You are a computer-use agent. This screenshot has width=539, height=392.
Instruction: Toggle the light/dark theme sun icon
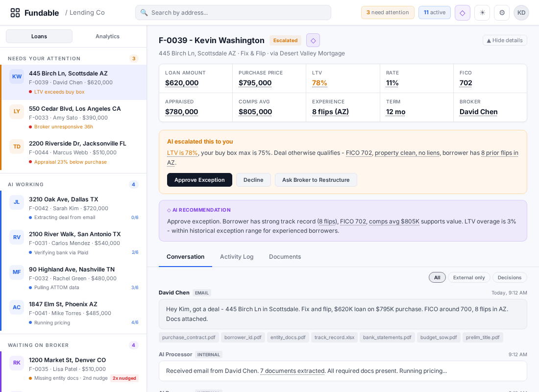[x=482, y=12]
